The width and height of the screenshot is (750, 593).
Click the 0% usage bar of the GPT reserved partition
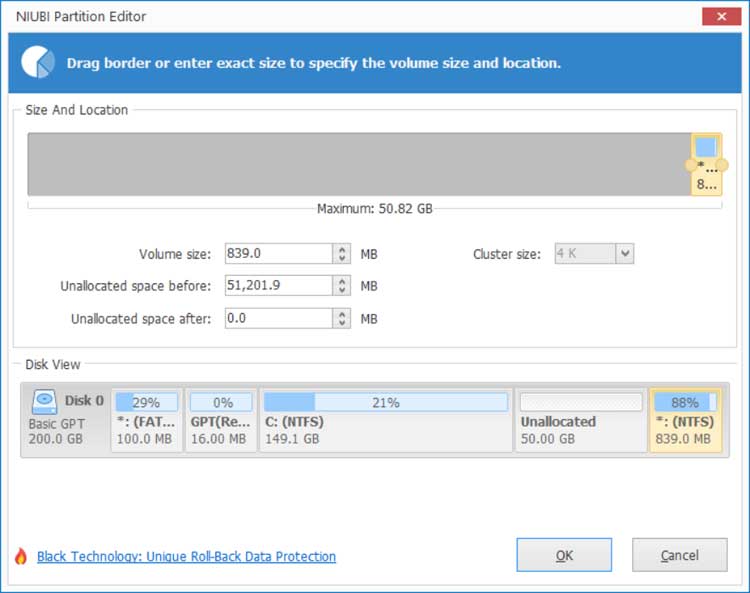221,402
